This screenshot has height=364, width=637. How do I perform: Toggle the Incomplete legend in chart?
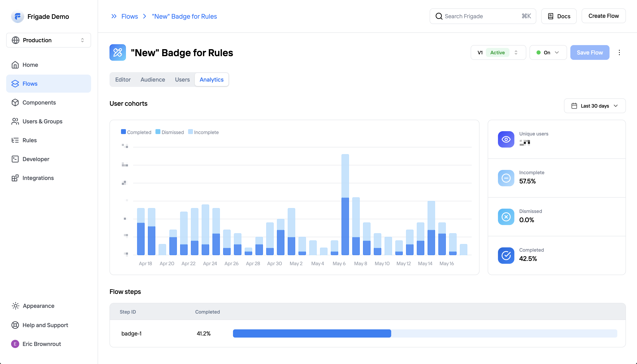(x=203, y=132)
